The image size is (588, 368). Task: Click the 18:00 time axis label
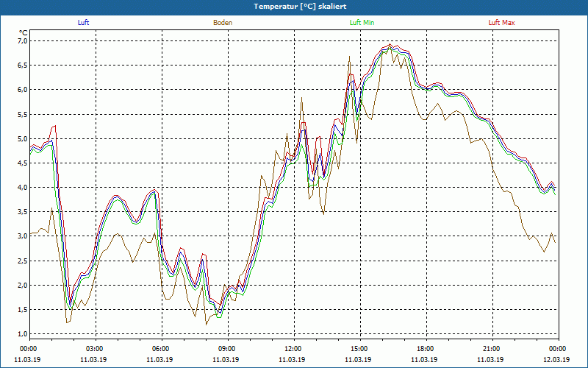pos(426,349)
